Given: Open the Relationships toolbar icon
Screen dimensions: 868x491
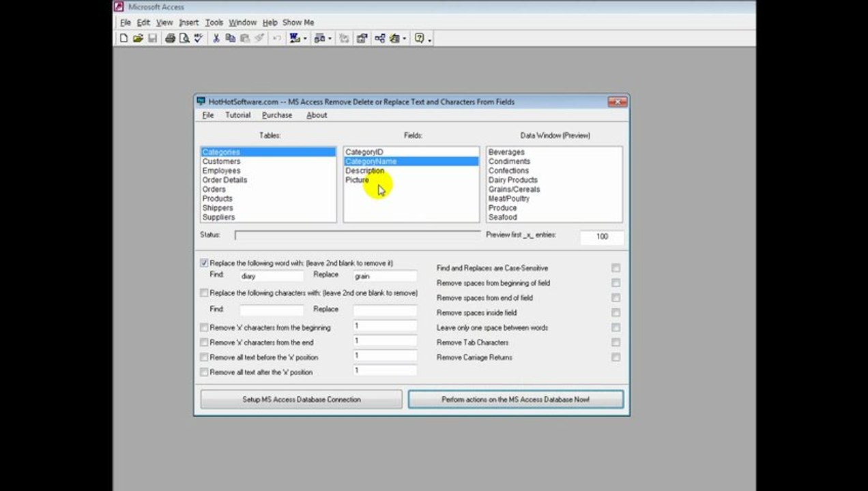Looking at the screenshot, I should pos(380,39).
